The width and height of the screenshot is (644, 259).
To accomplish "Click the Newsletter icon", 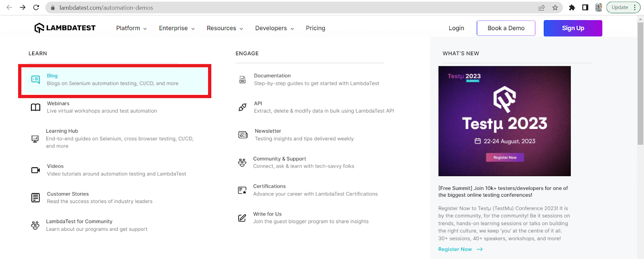I will 243,135.
